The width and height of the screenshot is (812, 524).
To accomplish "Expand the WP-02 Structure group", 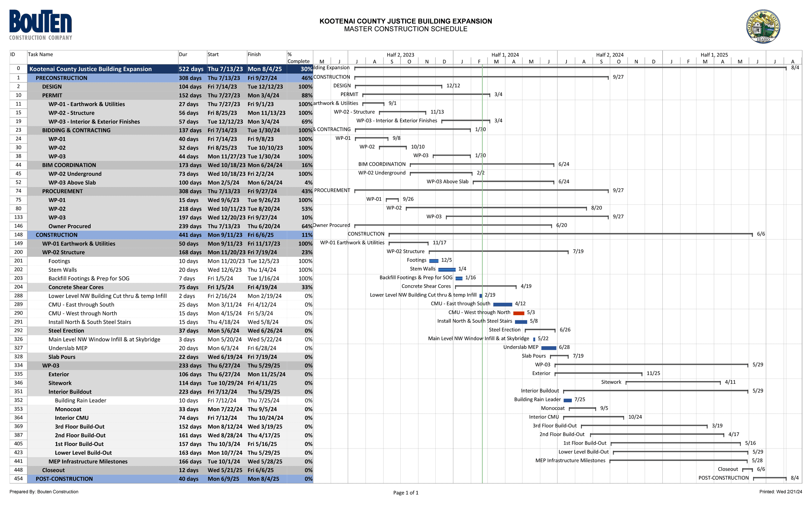I will coord(63,252).
